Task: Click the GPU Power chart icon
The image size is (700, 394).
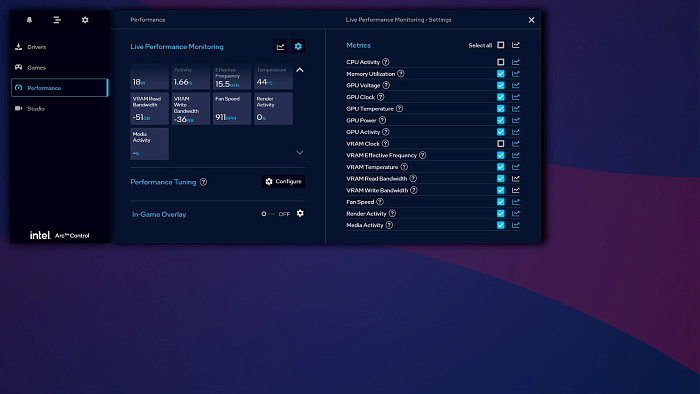Action: pyautogui.click(x=516, y=120)
